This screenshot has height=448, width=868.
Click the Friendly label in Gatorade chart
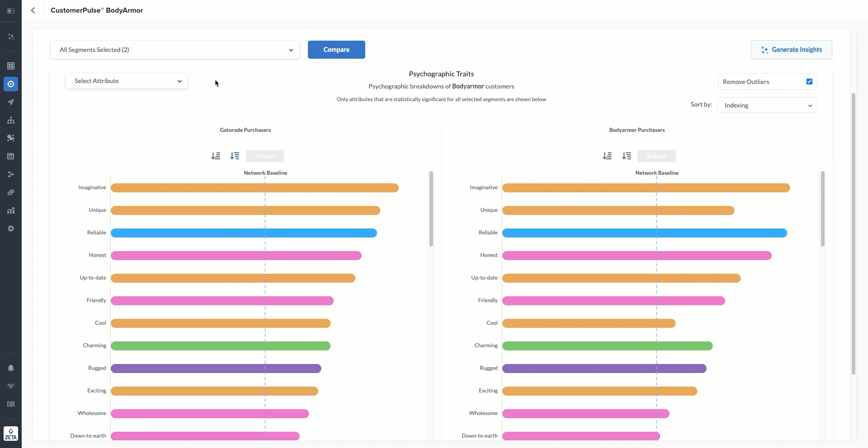(96, 300)
